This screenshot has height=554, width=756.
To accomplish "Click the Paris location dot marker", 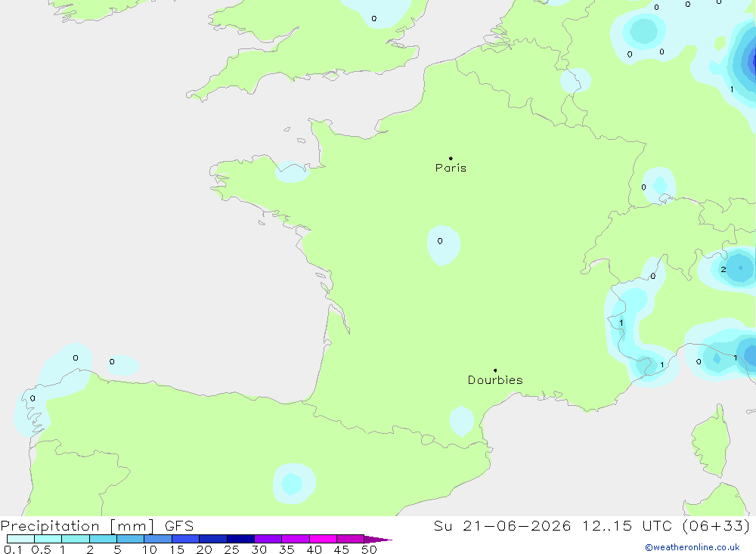I will [x=451, y=158].
